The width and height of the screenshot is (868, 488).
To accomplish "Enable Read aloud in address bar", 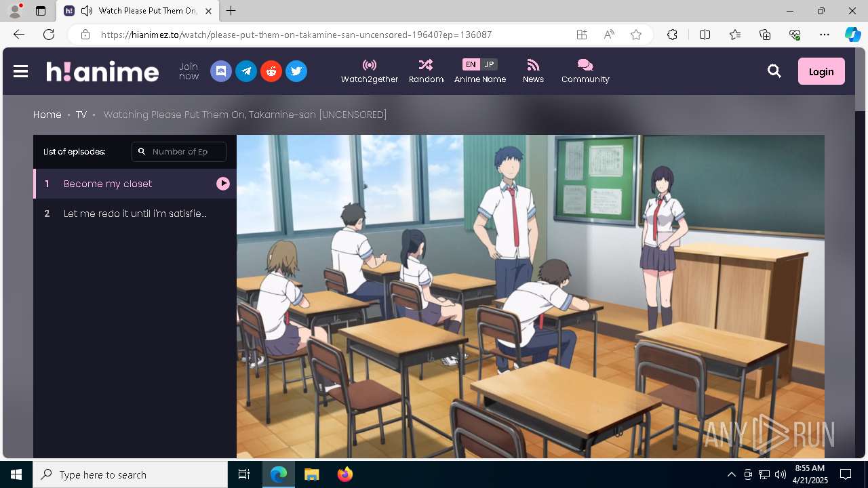I will pos(609,35).
